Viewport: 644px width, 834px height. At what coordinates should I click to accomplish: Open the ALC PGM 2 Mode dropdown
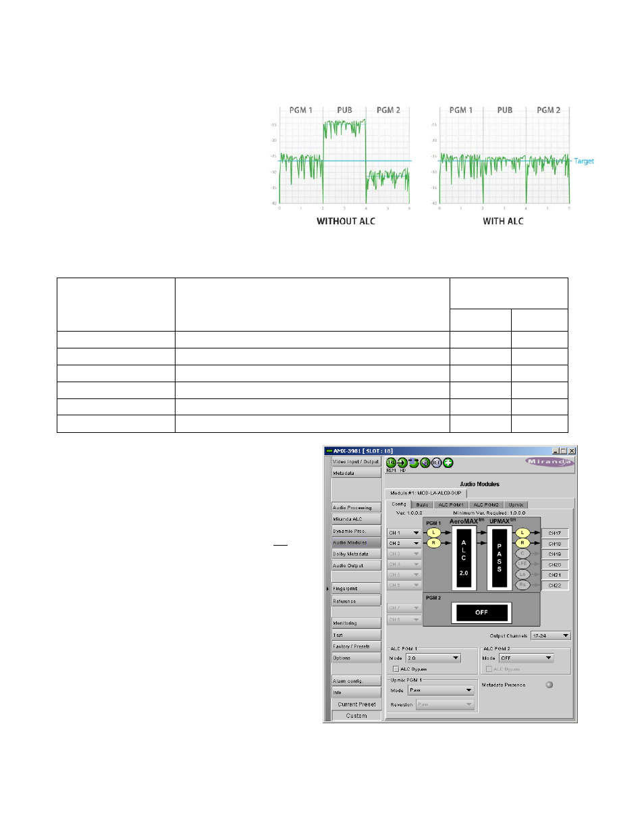527,658
